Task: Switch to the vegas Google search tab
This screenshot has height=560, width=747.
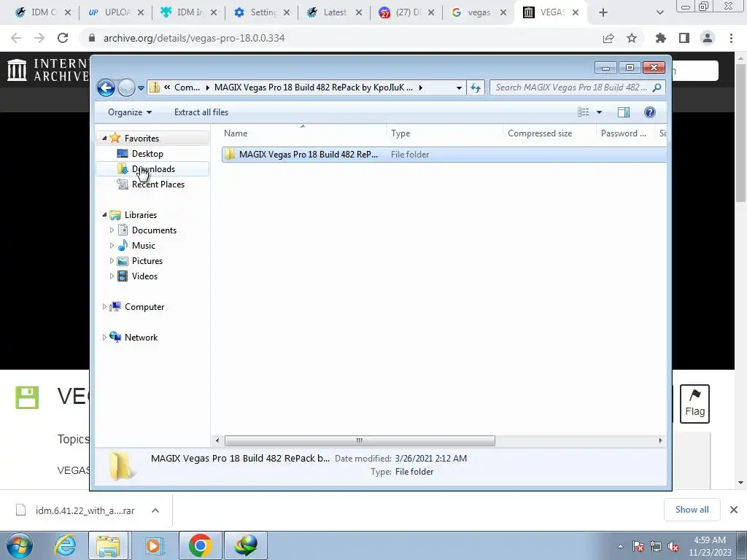Action: [479, 12]
